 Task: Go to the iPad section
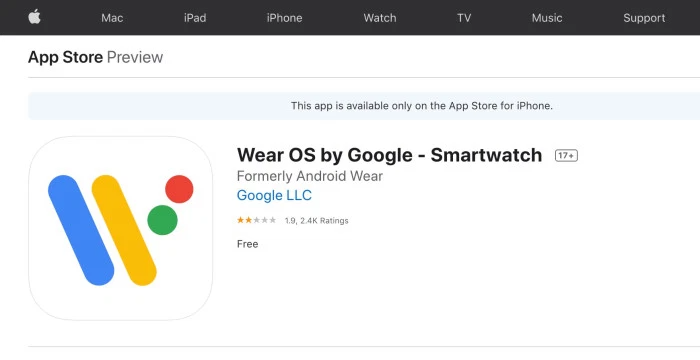tap(195, 18)
